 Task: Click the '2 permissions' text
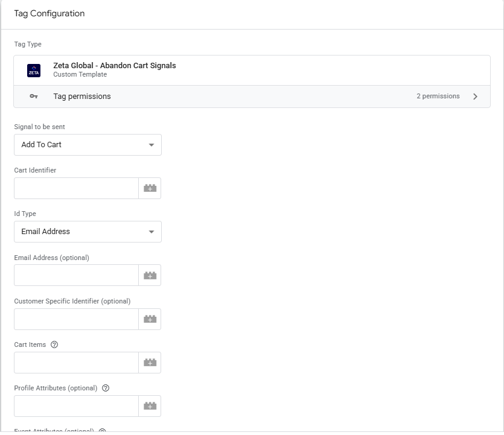[438, 97]
